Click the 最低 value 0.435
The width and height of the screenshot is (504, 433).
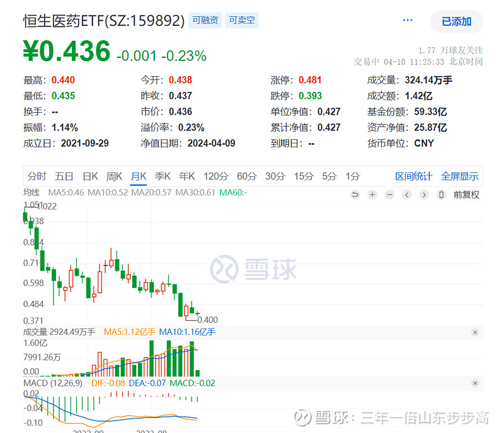point(64,96)
